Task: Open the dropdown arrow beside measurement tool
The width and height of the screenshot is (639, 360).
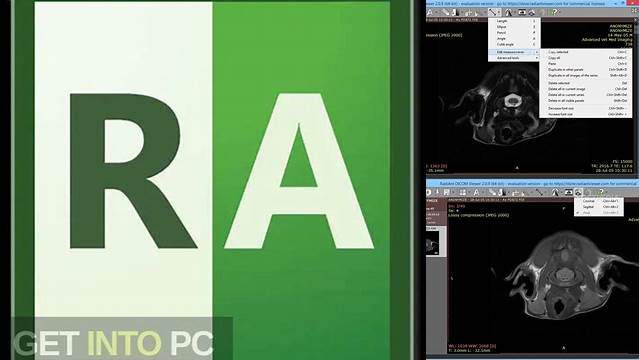Action: (499, 12)
